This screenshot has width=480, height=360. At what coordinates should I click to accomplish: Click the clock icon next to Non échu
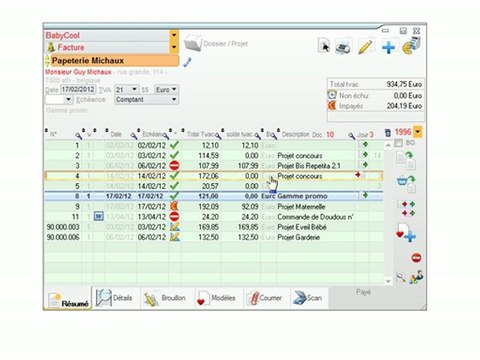click(332, 95)
